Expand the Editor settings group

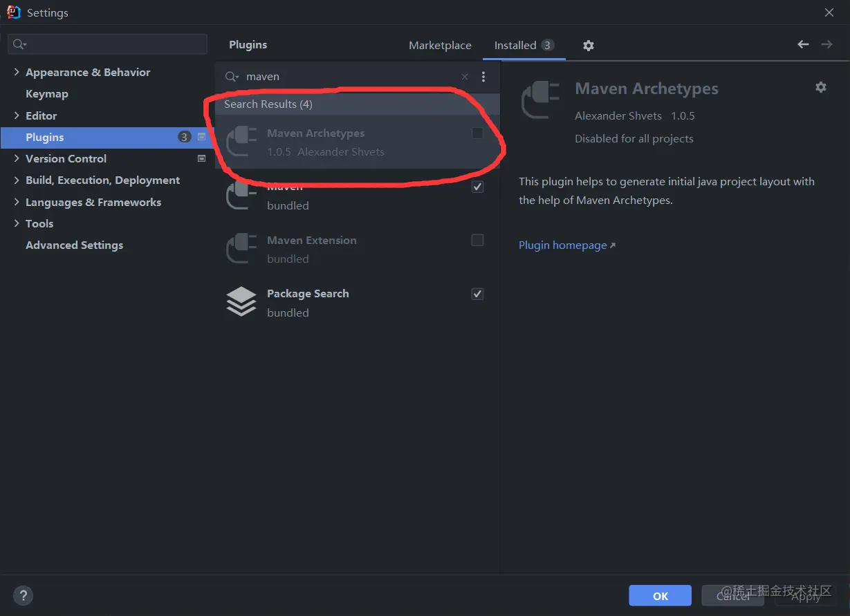click(17, 115)
